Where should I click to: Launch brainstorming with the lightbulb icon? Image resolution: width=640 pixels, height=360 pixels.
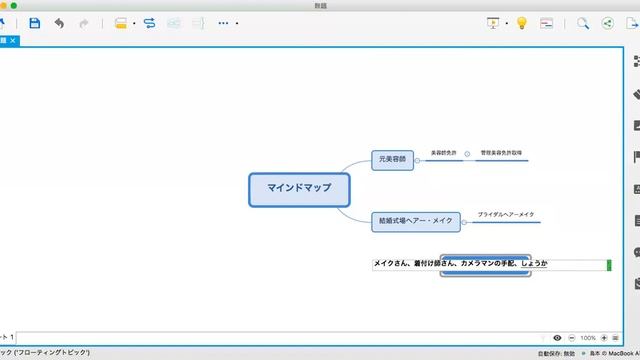coord(522,23)
